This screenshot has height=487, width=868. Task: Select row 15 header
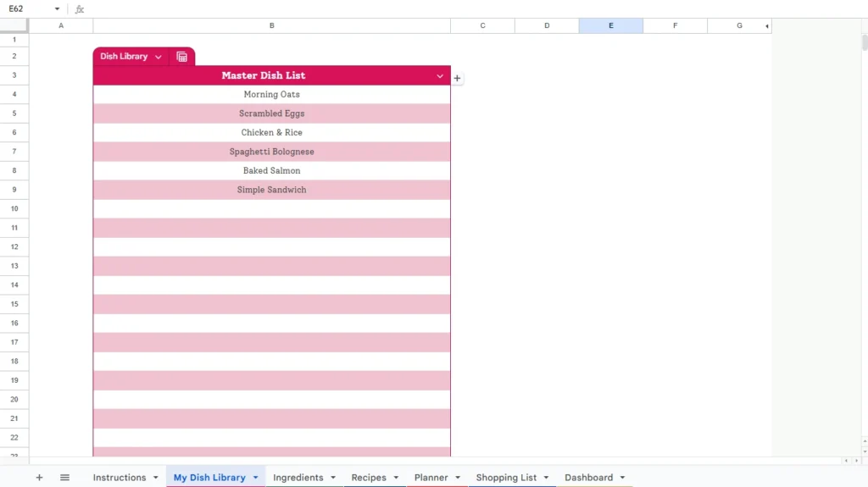(x=14, y=304)
